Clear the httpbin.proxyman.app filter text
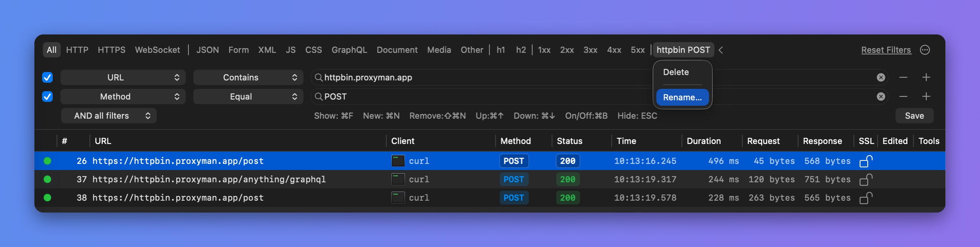This screenshot has height=247, width=980. [881, 77]
